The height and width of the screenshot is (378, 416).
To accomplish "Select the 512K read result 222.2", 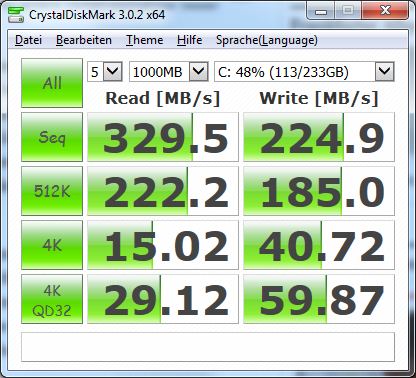I will point(163,191).
